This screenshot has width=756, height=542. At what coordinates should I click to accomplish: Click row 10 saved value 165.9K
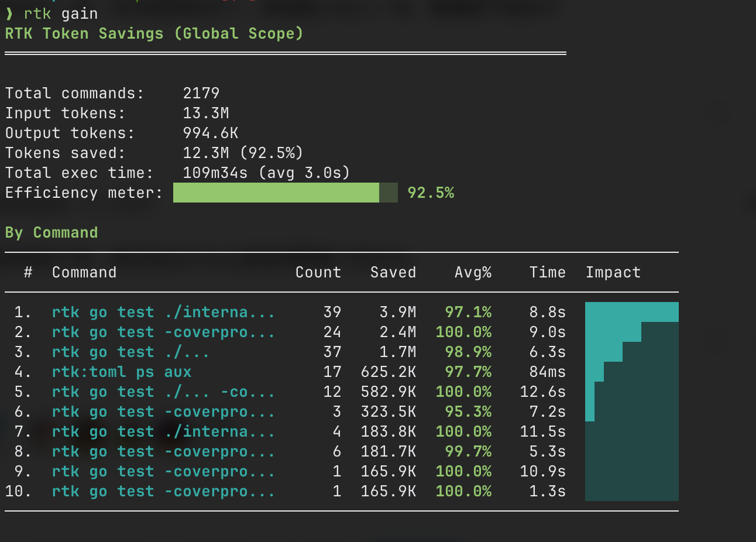[x=389, y=491]
